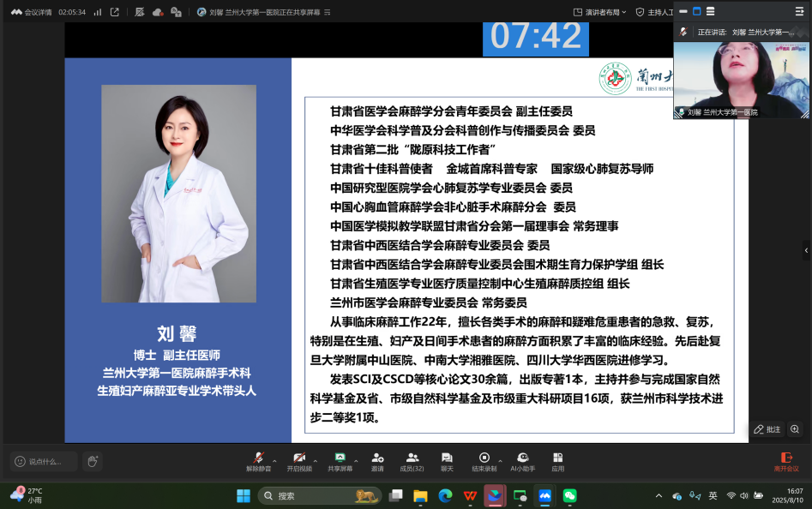Open WeChat from the taskbar
This screenshot has height=509, width=812.
pos(569,495)
